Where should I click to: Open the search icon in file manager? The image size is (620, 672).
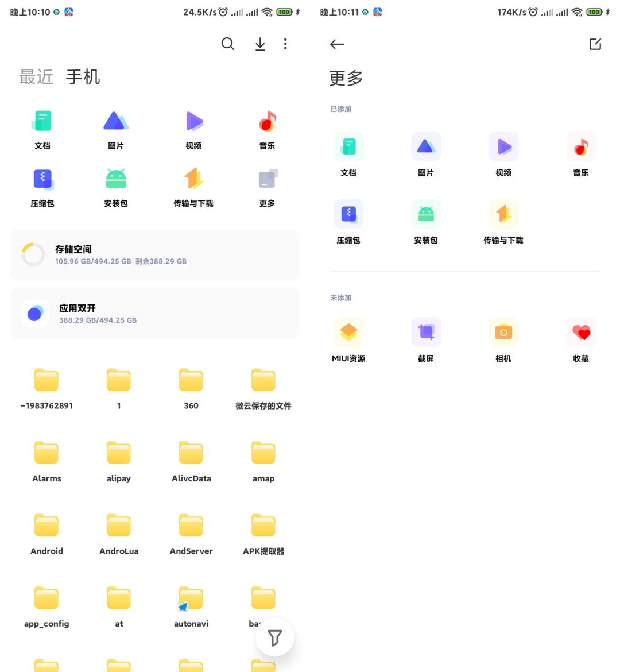pyautogui.click(x=227, y=44)
